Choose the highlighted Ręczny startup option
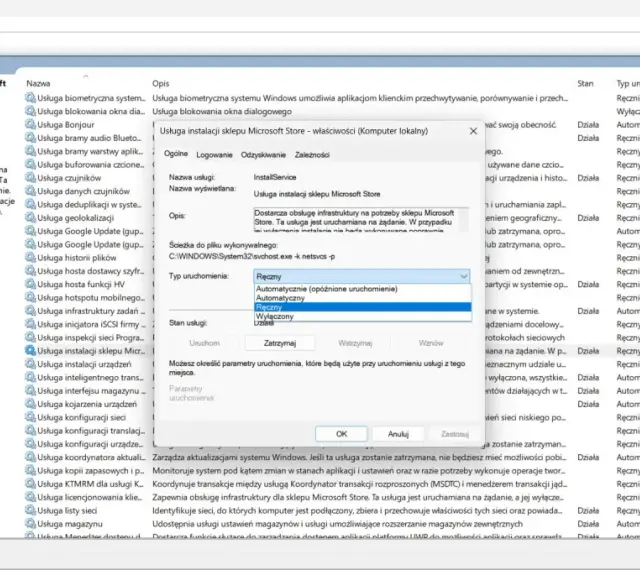The height and width of the screenshot is (570, 640). pyautogui.click(x=362, y=307)
